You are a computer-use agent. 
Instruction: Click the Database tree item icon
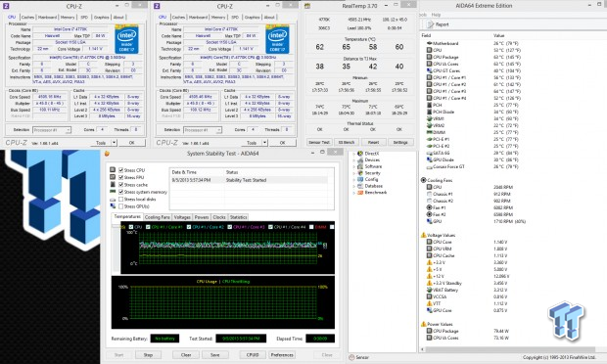(360, 186)
